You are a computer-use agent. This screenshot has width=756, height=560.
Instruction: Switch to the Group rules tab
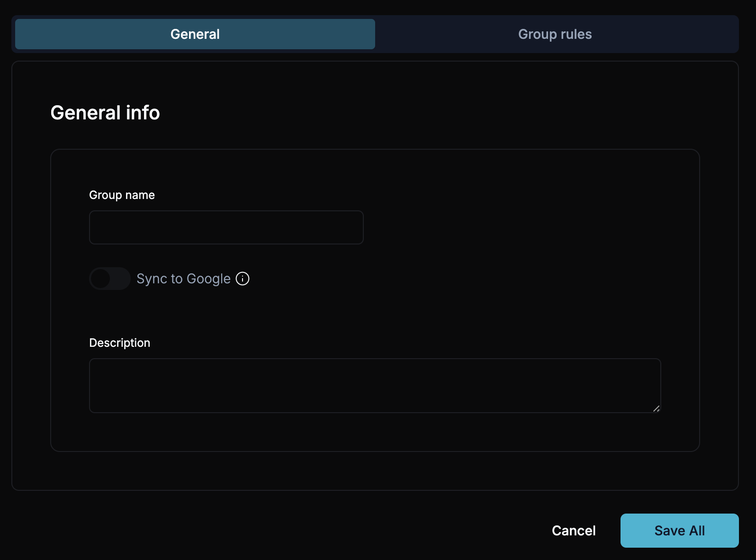[555, 34]
